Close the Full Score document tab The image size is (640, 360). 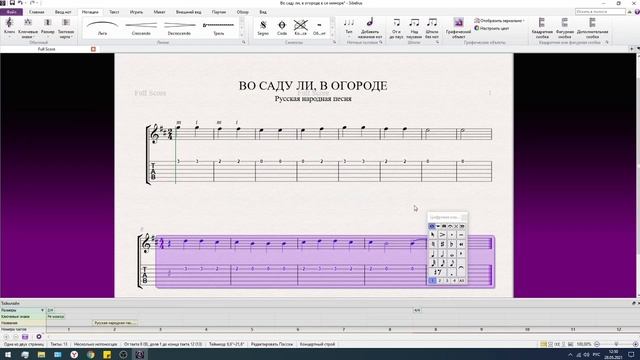point(93,49)
